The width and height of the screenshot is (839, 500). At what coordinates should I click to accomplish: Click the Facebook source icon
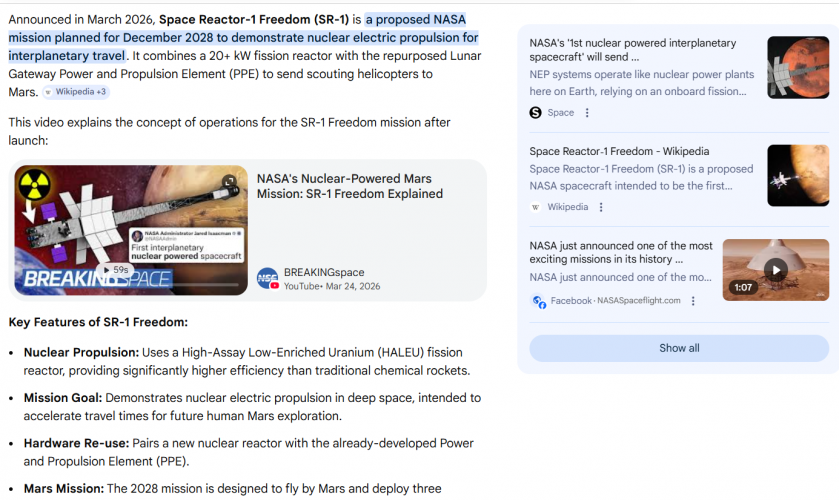[539, 301]
